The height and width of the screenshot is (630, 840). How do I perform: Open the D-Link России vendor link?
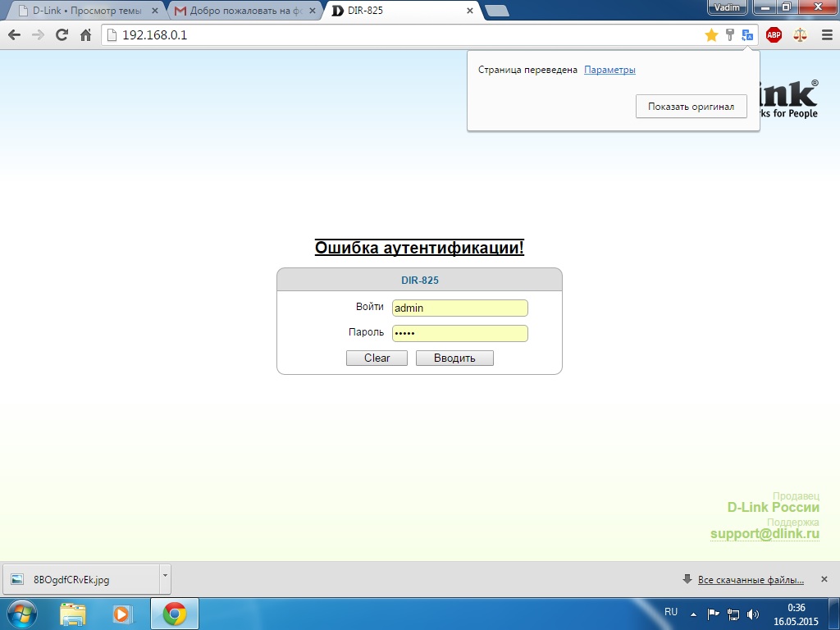[773, 507]
